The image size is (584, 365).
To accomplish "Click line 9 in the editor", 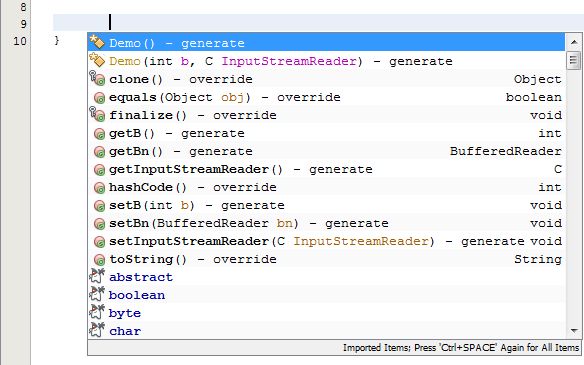I will 318,23.
